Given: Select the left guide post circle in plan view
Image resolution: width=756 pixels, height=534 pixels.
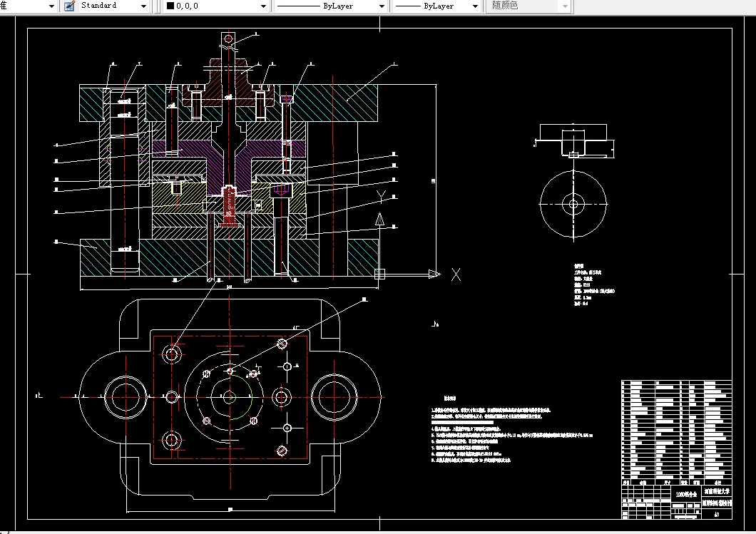Looking at the screenshot, I should pos(126,398).
